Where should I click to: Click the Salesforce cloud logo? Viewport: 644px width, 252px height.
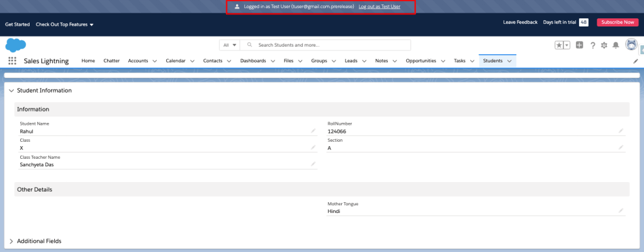[x=15, y=45]
